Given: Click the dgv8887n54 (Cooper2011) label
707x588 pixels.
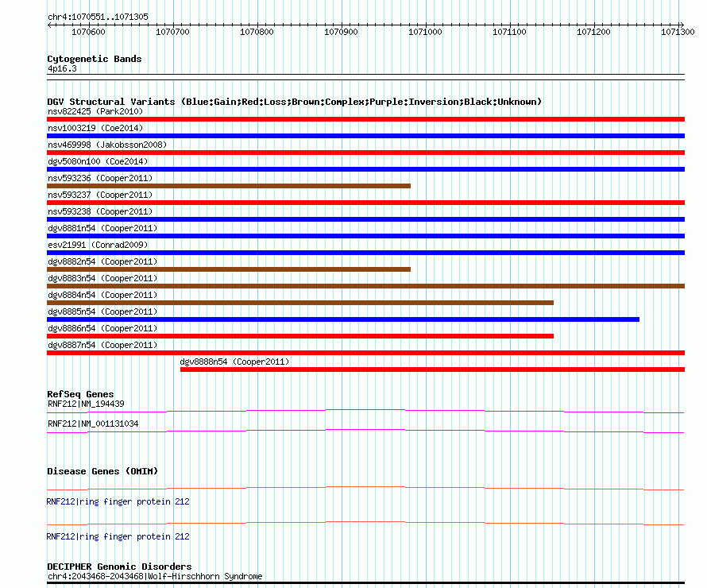Looking at the screenshot, I should coord(102,345).
